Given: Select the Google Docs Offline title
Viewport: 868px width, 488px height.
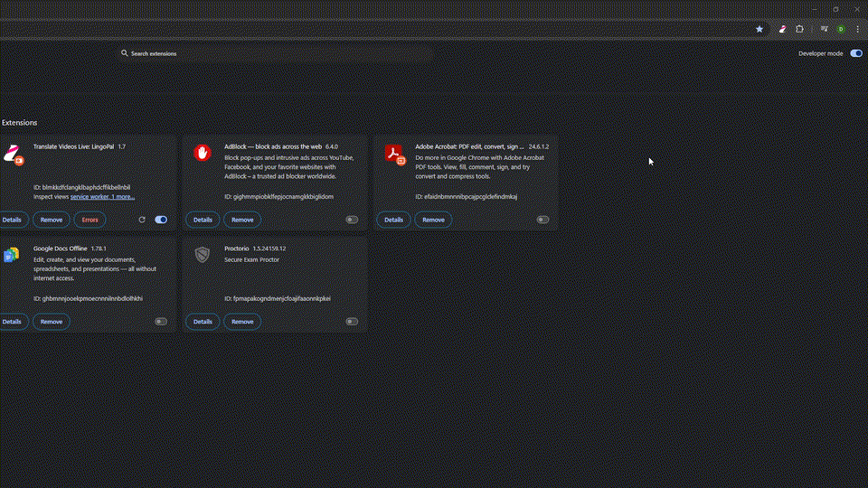Looking at the screenshot, I should 61,249.
